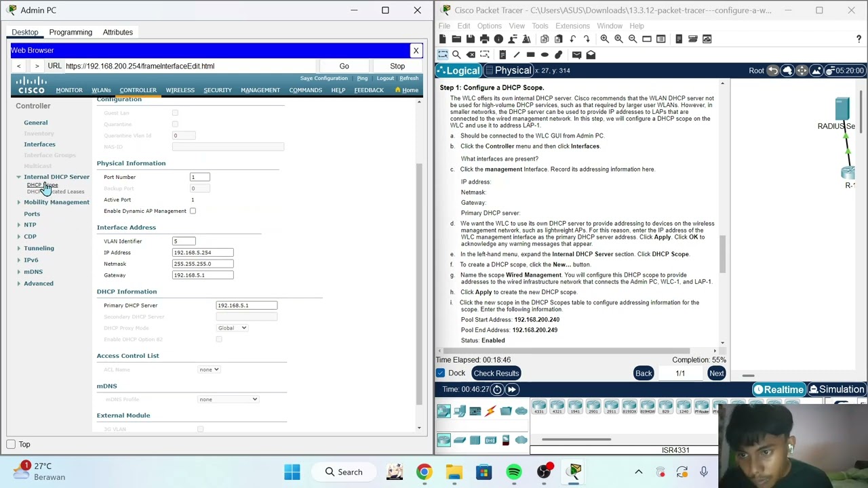Zoom out on Packet Tracer workspace

[x=633, y=39]
